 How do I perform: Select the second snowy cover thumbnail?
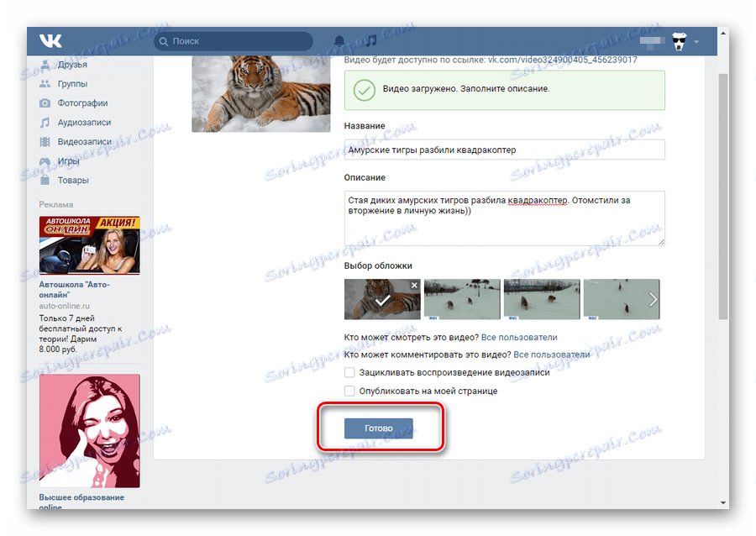coord(462,299)
